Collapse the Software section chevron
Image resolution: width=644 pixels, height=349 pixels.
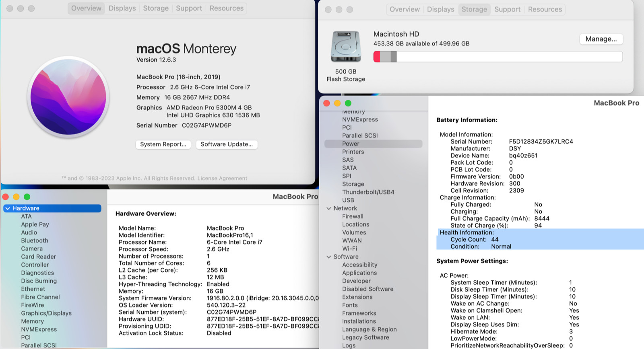click(329, 257)
